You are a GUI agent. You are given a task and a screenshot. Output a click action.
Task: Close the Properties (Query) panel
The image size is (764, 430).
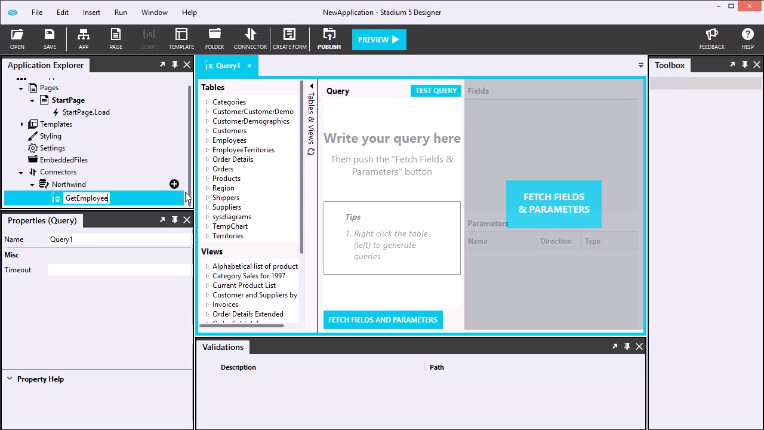click(187, 220)
